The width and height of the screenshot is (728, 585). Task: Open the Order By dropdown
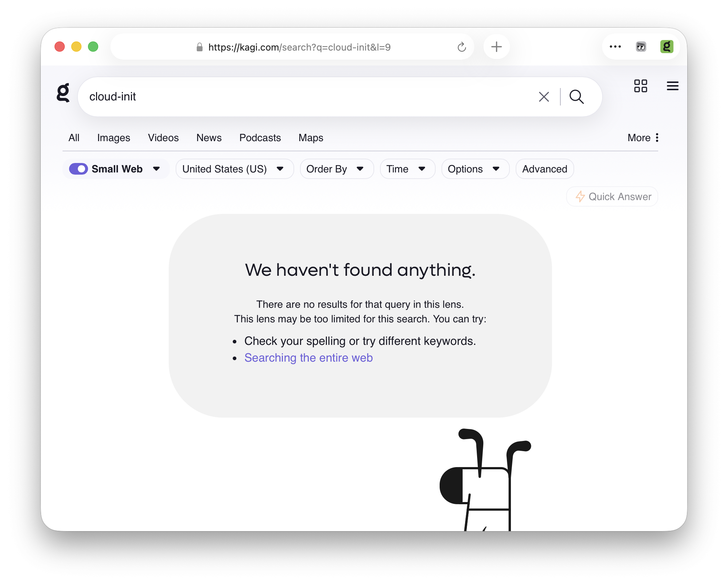[x=336, y=169]
